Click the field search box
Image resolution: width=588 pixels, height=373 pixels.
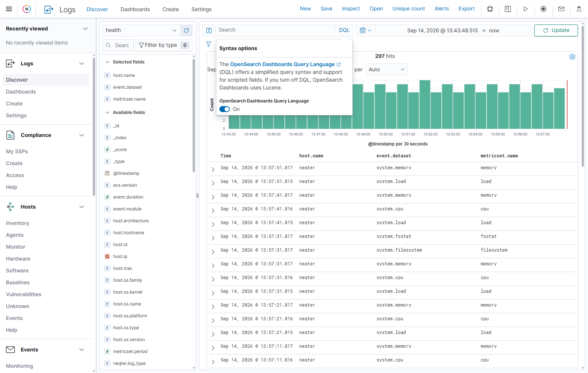coord(118,45)
